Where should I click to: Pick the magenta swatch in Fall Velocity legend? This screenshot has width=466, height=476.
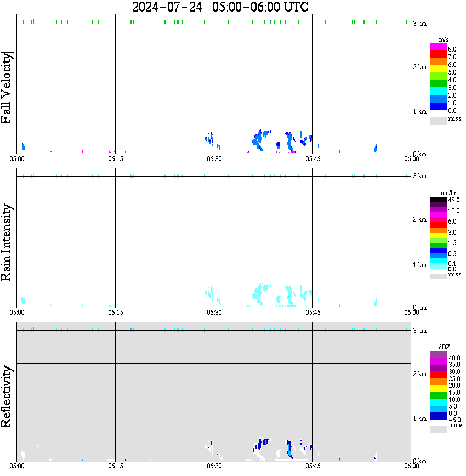tap(438, 47)
